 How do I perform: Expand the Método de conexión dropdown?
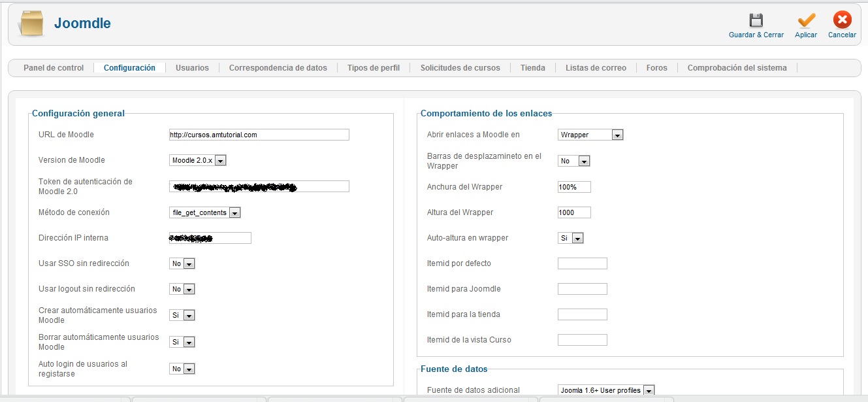click(x=205, y=212)
